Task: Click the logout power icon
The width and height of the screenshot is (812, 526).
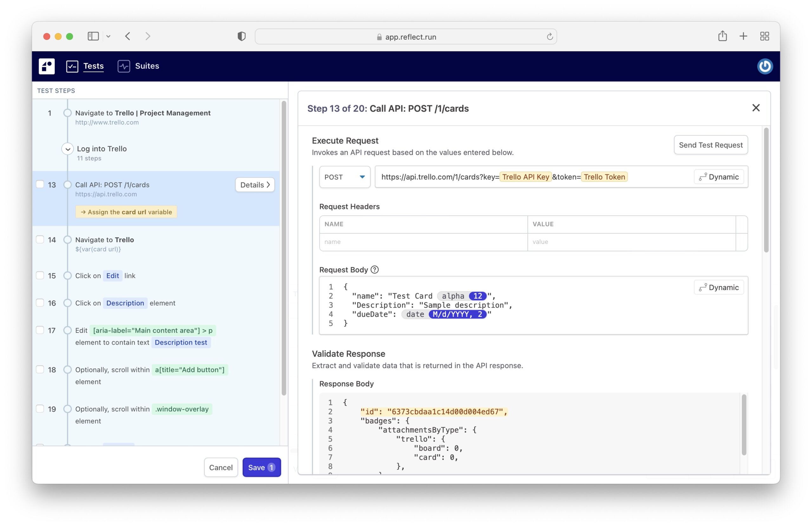Action: point(765,66)
